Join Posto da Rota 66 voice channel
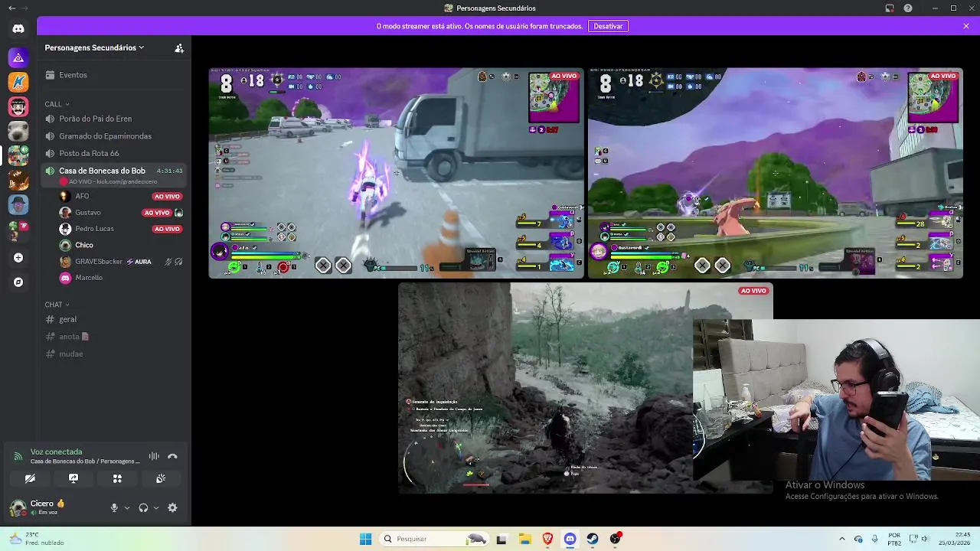The image size is (980, 551). [115, 153]
